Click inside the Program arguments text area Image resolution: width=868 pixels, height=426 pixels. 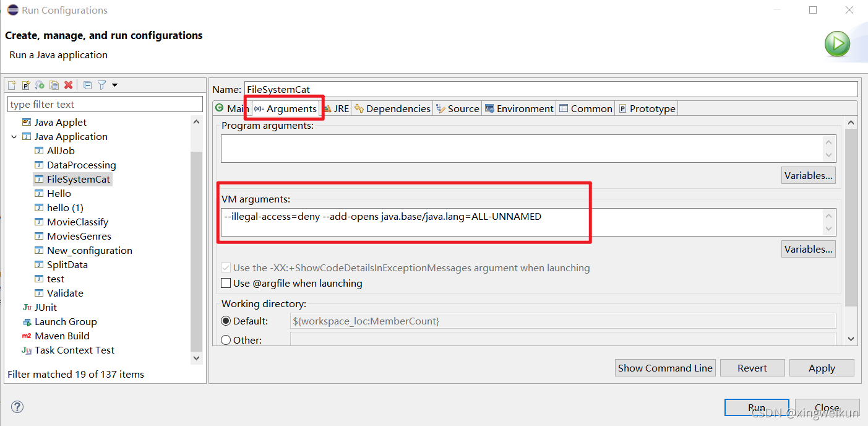click(521, 149)
